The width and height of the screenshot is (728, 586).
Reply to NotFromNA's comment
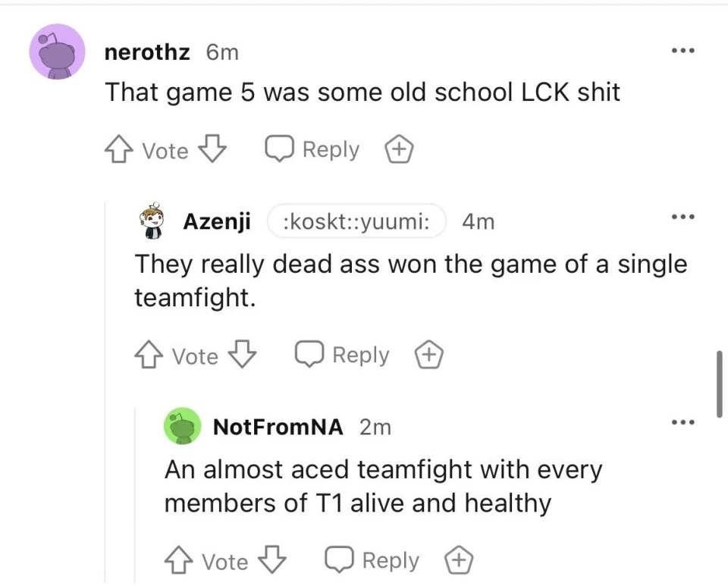pos(372,560)
